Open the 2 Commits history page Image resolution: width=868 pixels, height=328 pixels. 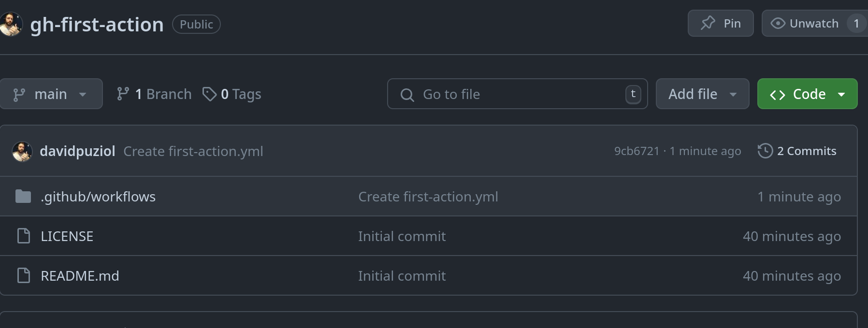coord(806,151)
